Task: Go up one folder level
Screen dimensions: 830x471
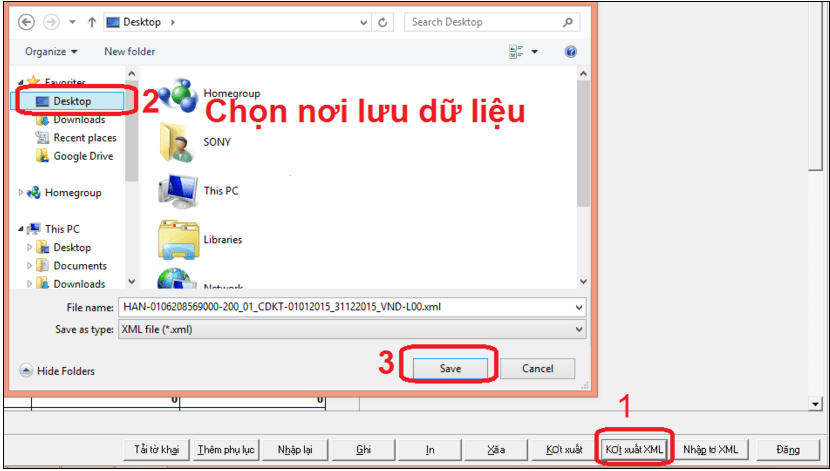Action: click(x=92, y=22)
